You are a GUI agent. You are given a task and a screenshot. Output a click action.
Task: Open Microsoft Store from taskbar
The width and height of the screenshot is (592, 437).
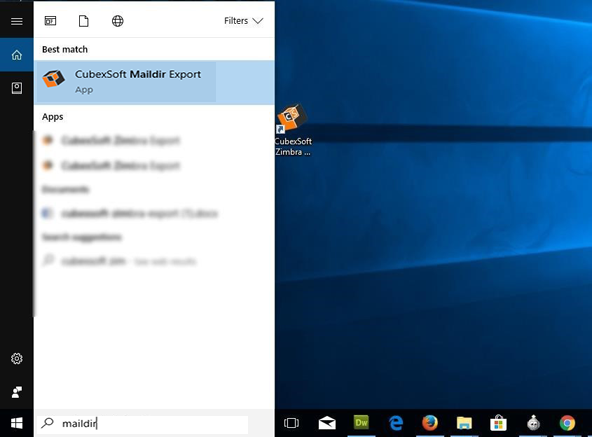click(498, 423)
